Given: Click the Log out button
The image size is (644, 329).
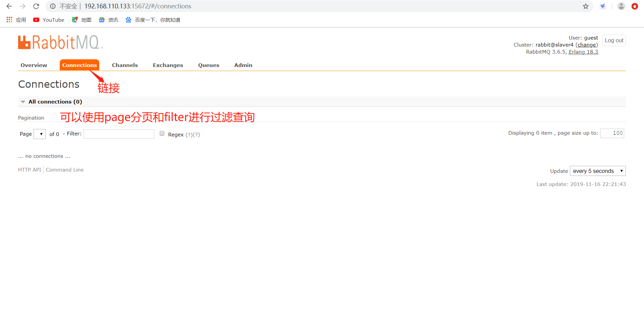Looking at the screenshot, I should click(x=614, y=40).
